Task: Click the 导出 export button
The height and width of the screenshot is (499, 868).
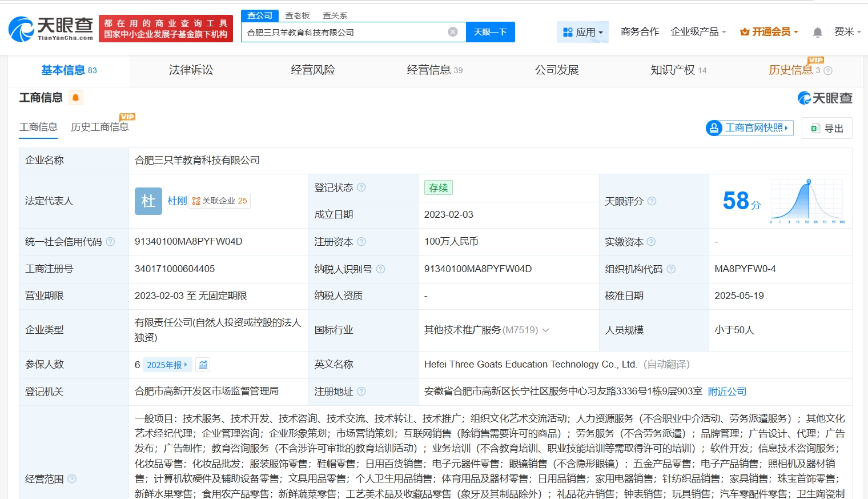Action: point(827,129)
